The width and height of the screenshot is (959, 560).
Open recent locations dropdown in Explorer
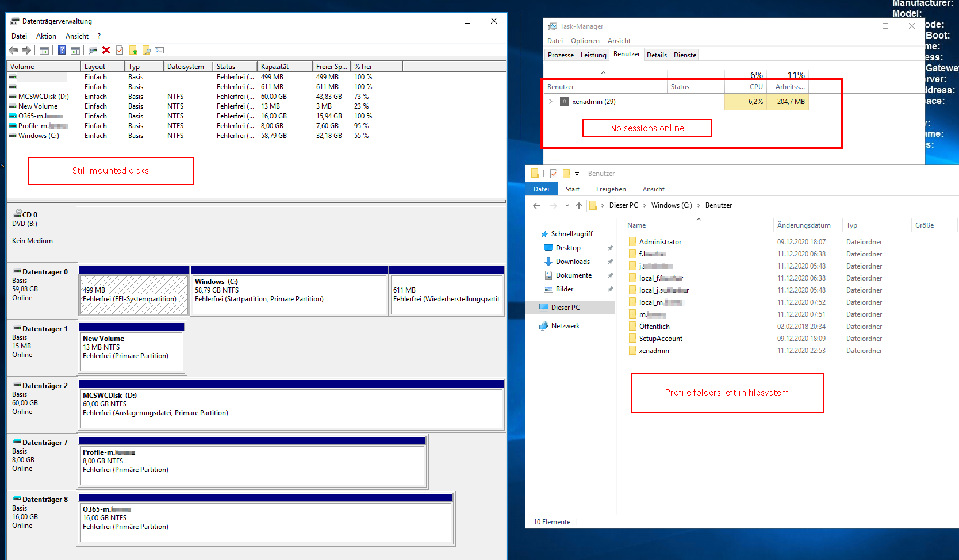[x=567, y=206]
